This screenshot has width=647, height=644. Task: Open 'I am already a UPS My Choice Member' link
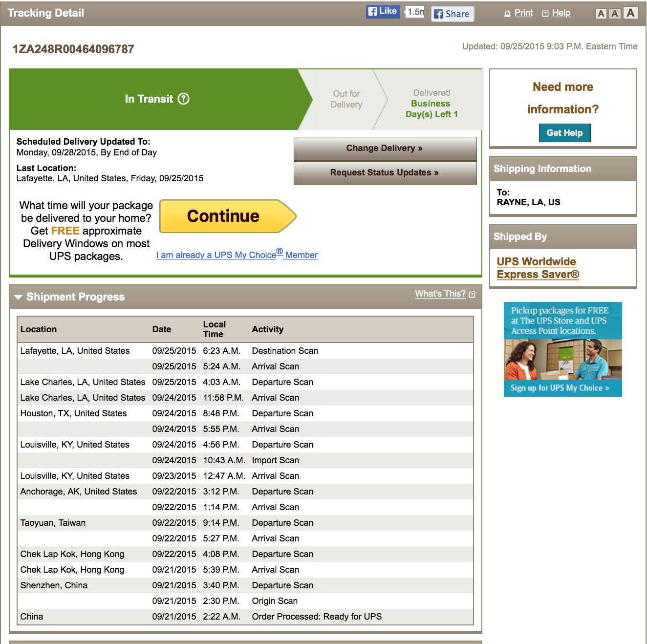click(237, 255)
